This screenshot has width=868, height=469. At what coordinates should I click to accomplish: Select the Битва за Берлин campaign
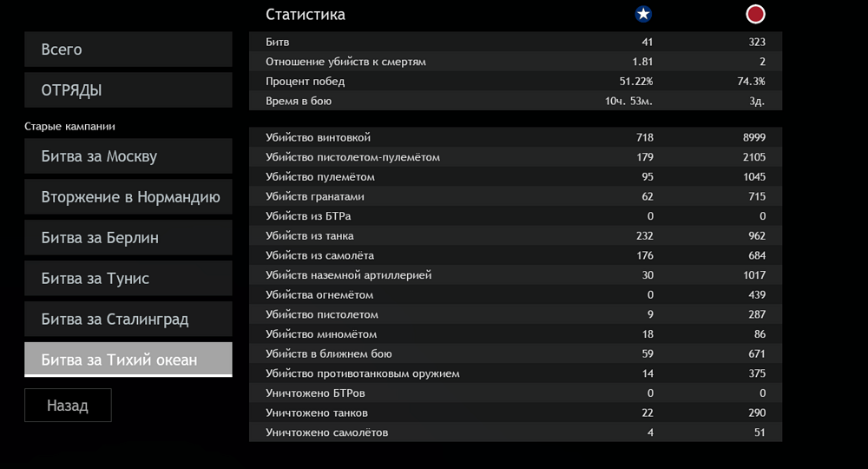tap(128, 238)
